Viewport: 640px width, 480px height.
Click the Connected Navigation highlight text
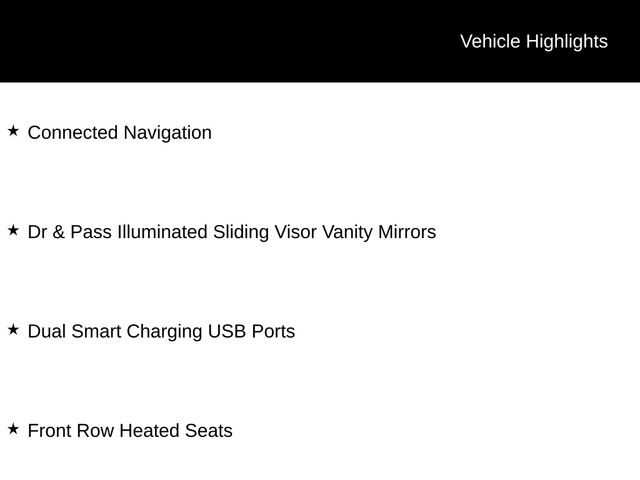click(x=119, y=133)
